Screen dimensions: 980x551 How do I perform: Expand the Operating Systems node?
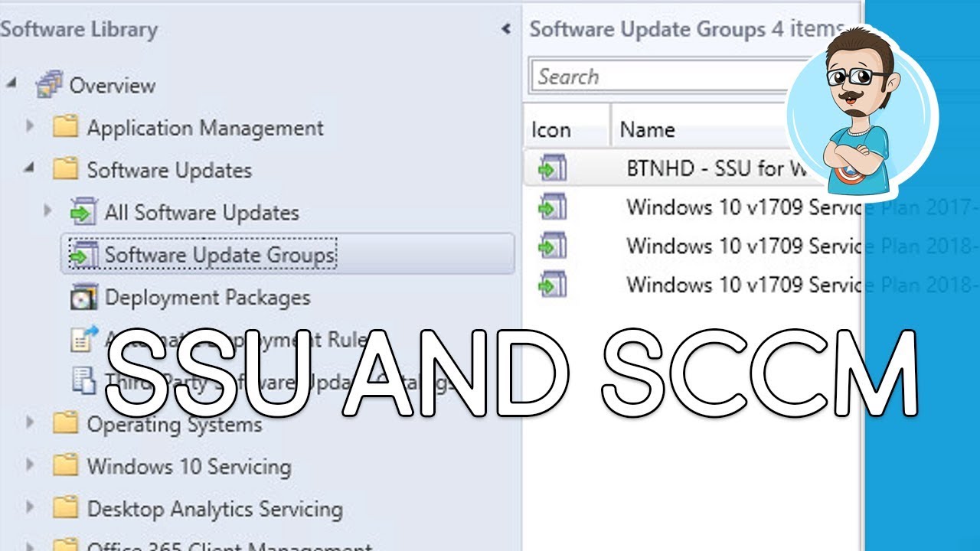pyautogui.click(x=30, y=422)
